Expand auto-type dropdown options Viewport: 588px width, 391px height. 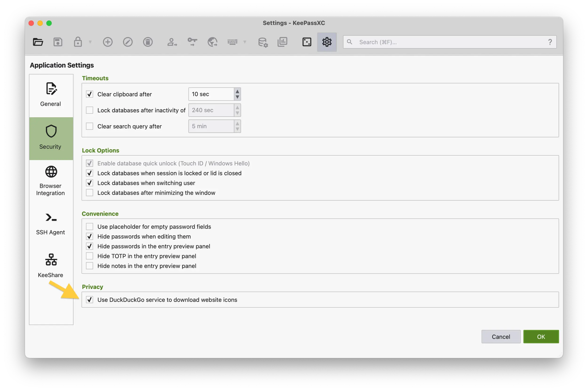coord(245,42)
